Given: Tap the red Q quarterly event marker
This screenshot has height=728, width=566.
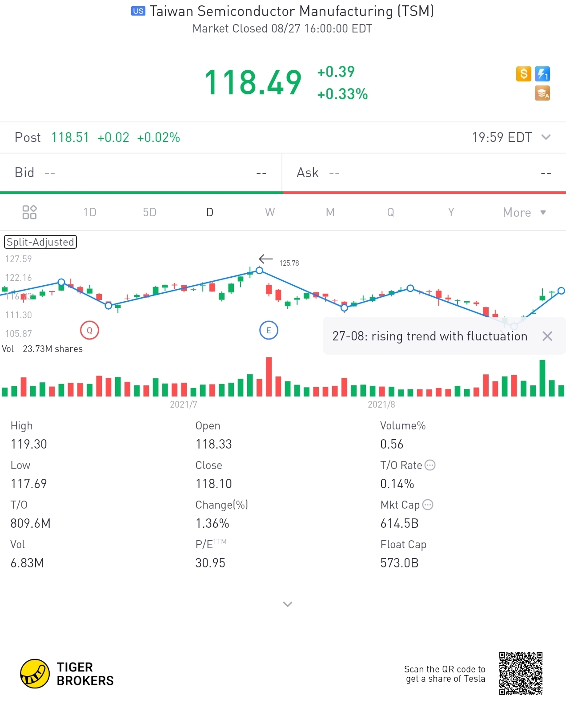Looking at the screenshot, I should pos(89,330).
